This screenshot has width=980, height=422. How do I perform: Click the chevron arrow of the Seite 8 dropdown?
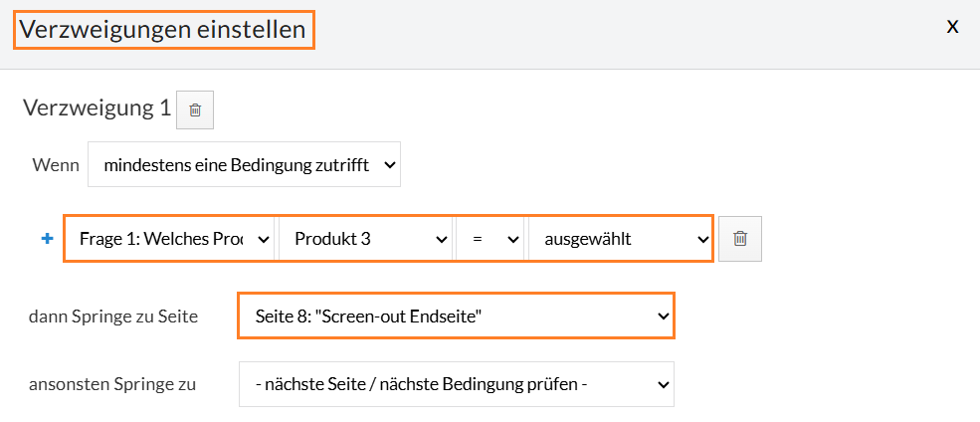664,316
